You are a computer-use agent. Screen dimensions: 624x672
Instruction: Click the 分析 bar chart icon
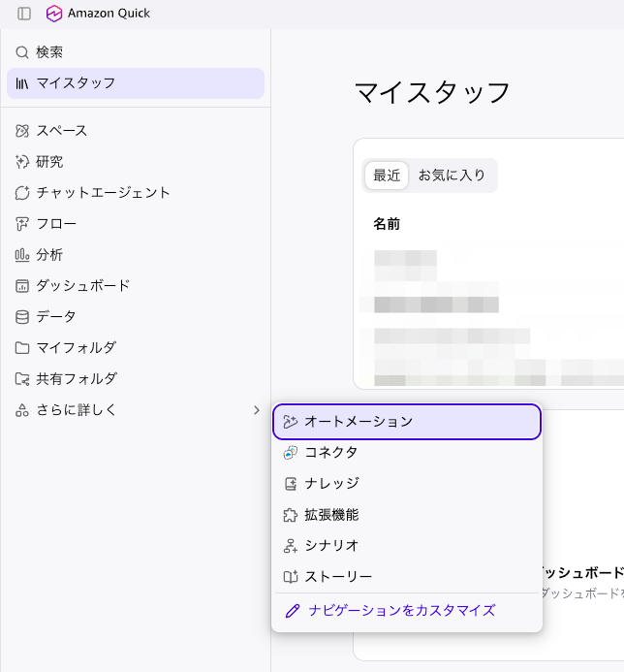point(22,255)
